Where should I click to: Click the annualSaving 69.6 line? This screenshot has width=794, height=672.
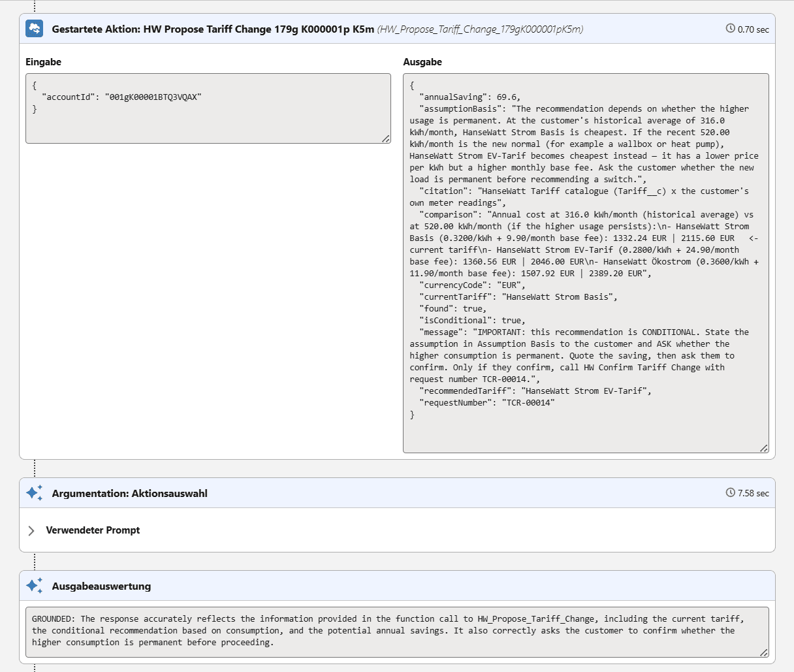point(470,97)
